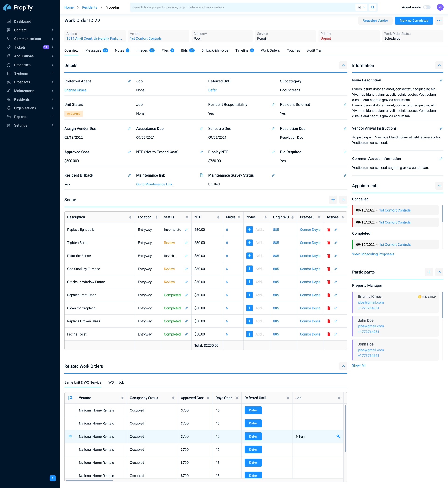Edit the 'Tighten Bolts' row status
448x488 pixels.
click(186, 243)
